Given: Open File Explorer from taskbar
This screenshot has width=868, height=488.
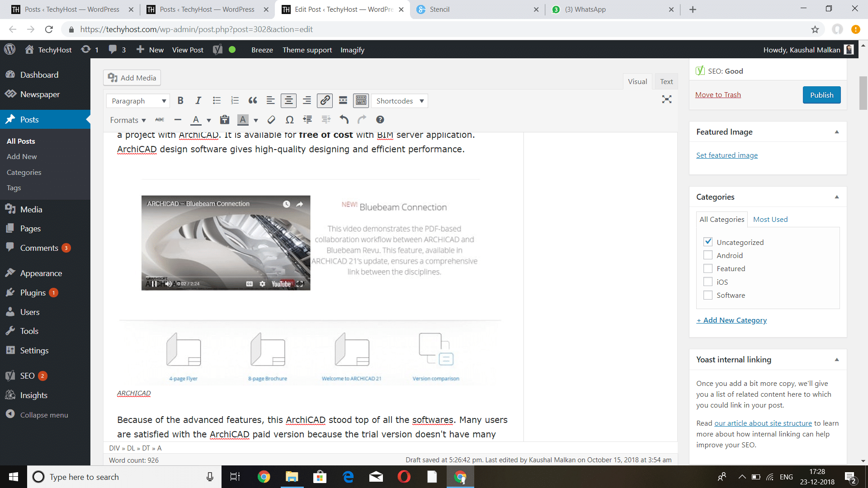Looking at the screenshot, I should [x=292, y=477].
